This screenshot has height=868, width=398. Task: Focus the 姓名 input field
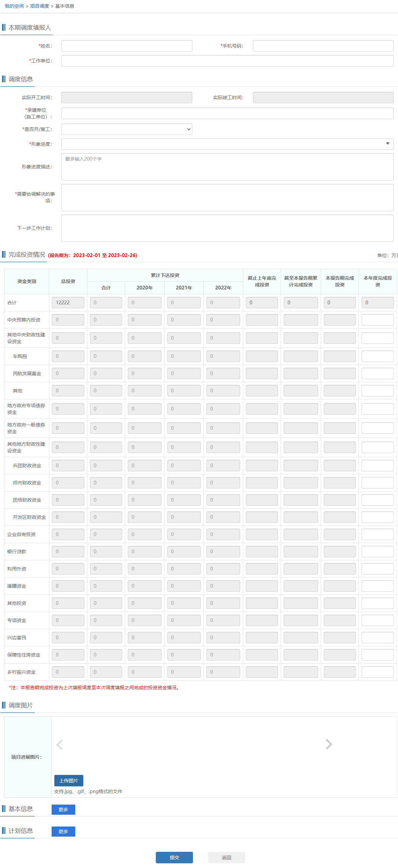126,46
